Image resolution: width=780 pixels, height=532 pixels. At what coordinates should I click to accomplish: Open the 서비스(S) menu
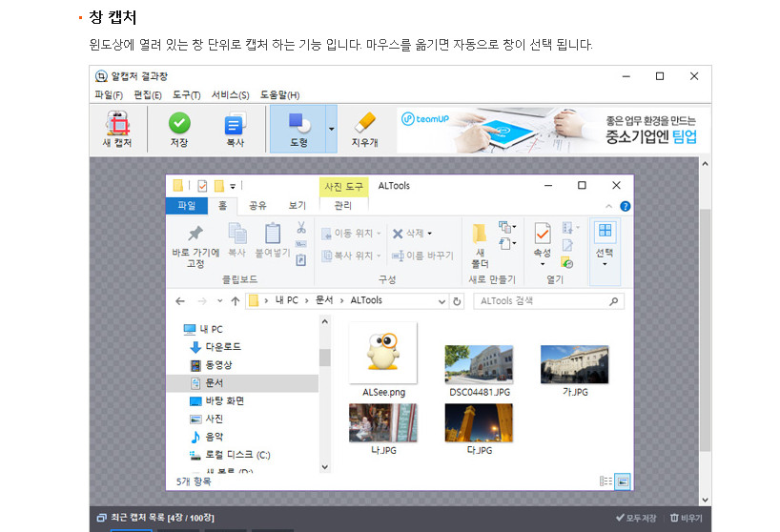coord(231,94)
